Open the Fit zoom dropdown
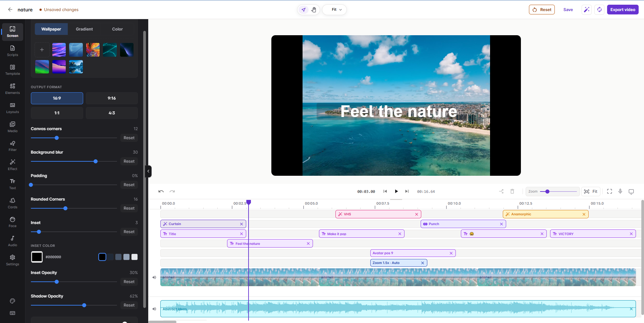Viewport: 644px width, 323px height. tap(334, 10)
